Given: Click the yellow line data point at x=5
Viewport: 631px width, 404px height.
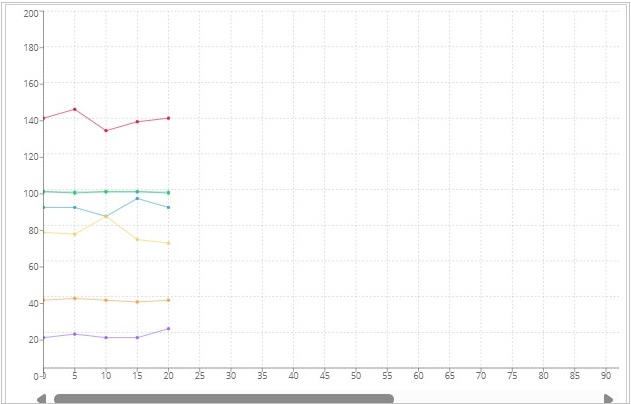Looking at the screenshot, I should tap(74, 234).
